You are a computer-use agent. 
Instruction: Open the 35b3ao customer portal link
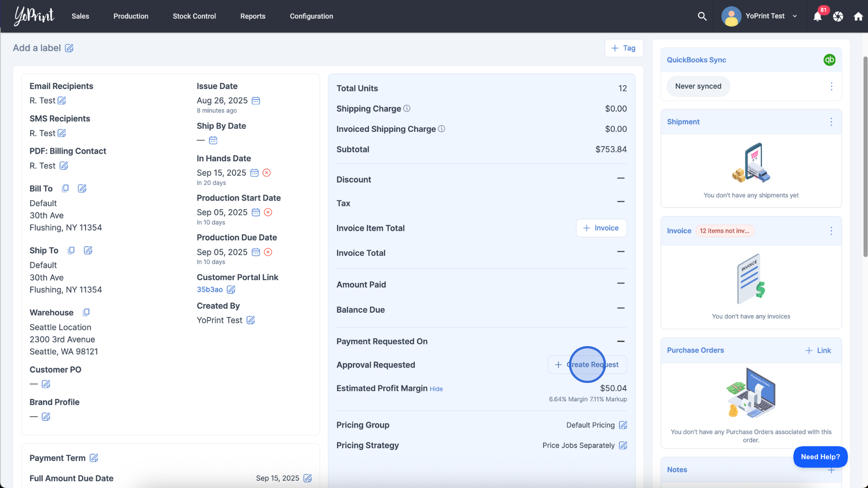pos(210,290)
